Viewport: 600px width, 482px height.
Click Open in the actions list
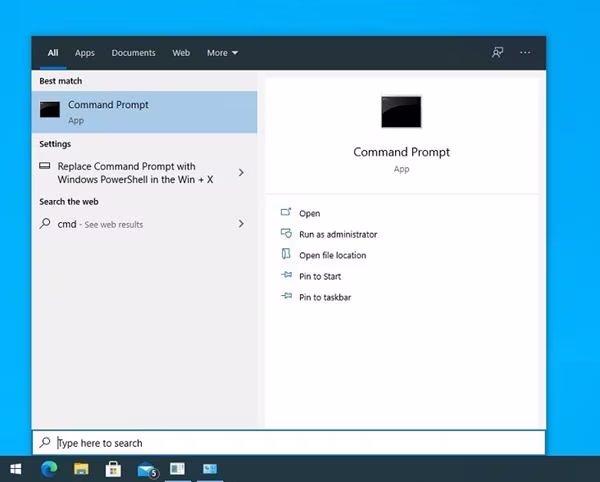310,213
